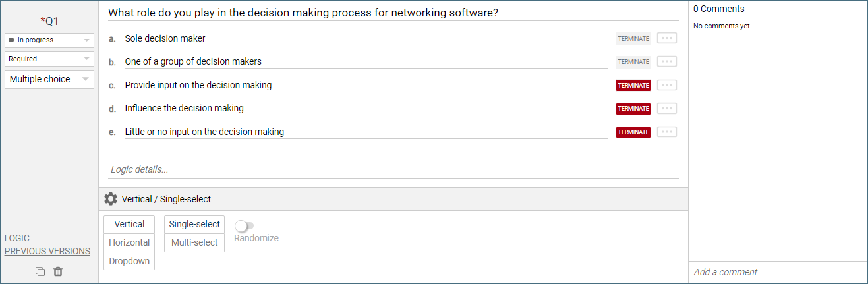The height and width of the screenshot is (284, 868).
Task: Select the Horizontal layout option
Action: (x=129, y=242)
